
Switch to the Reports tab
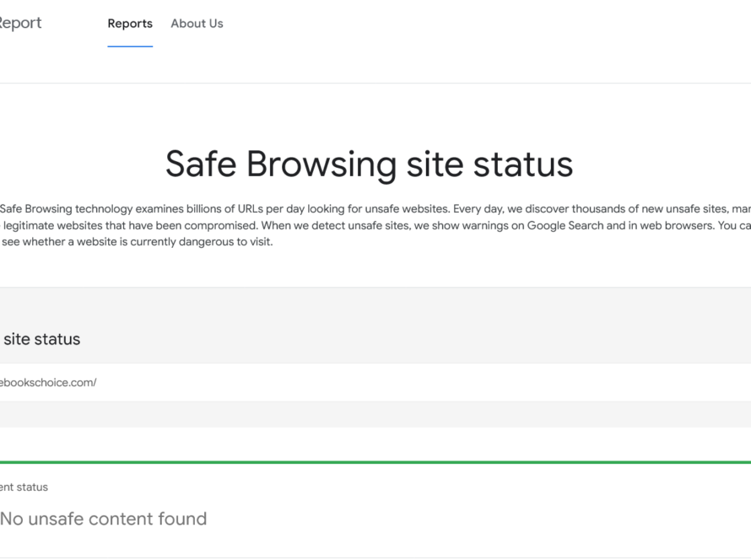[x=130, y=24]
